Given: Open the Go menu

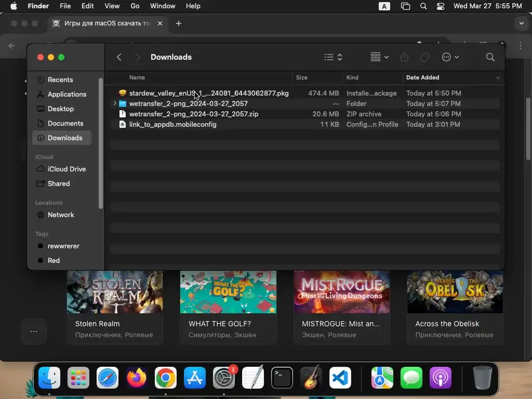Looking at the screenshot, I should coord(135,6).
